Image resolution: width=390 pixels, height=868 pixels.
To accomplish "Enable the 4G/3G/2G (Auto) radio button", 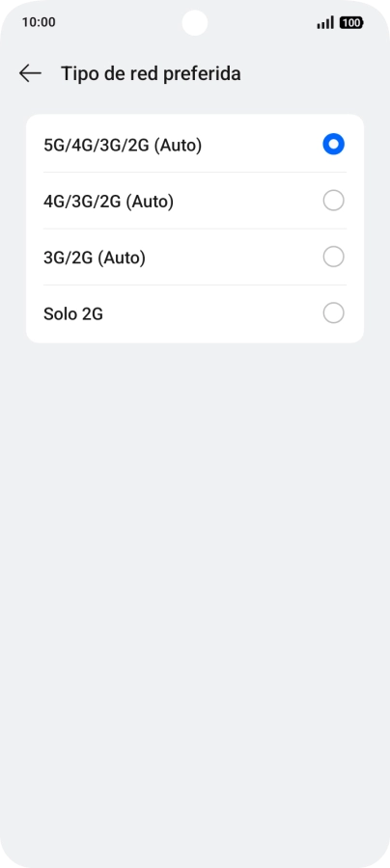I will tap(333, 201).
